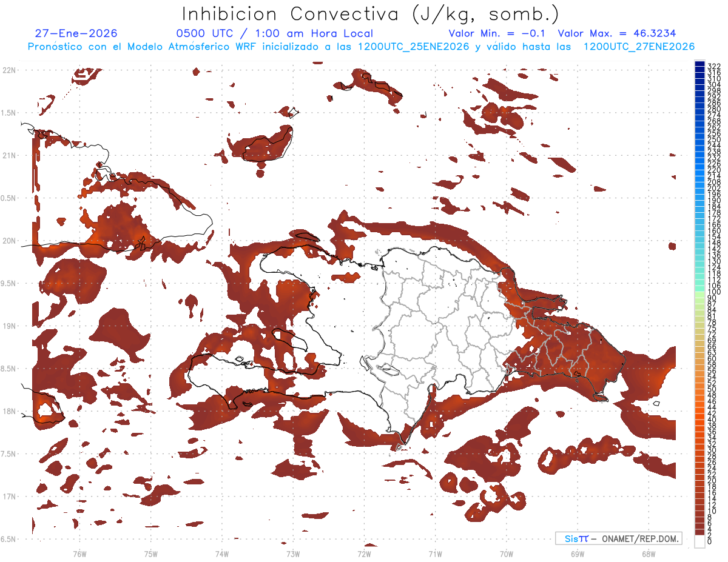Image resolution: width=728 pixels, height=562 pixels.
Task: Click the "74W" longitude label
Action: point(222,554)
